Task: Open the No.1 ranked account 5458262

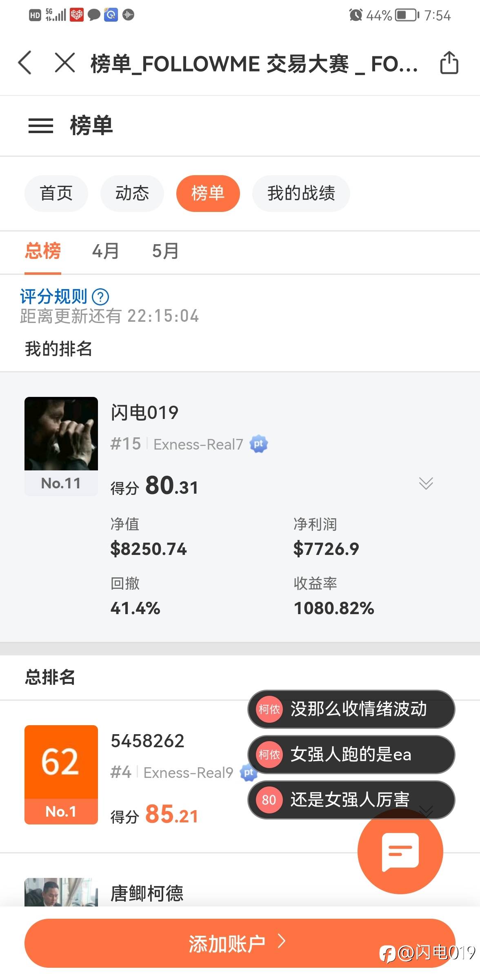Action: (x=147, y=741)
